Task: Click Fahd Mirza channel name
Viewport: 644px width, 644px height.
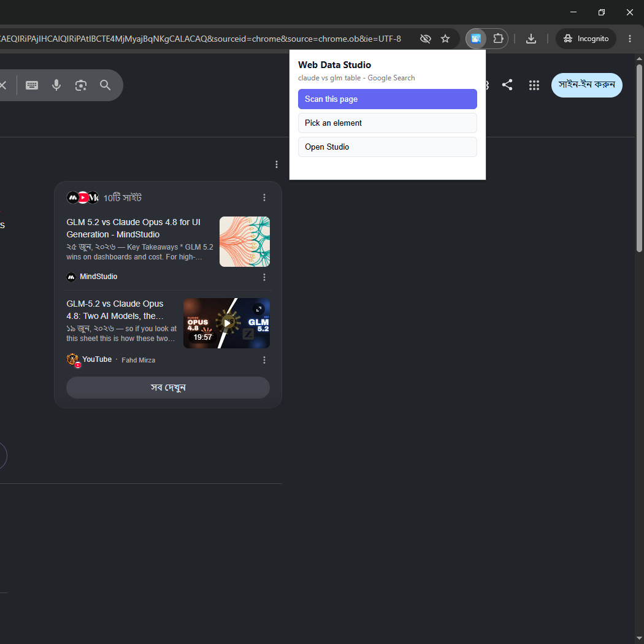Action: [139, 360]
